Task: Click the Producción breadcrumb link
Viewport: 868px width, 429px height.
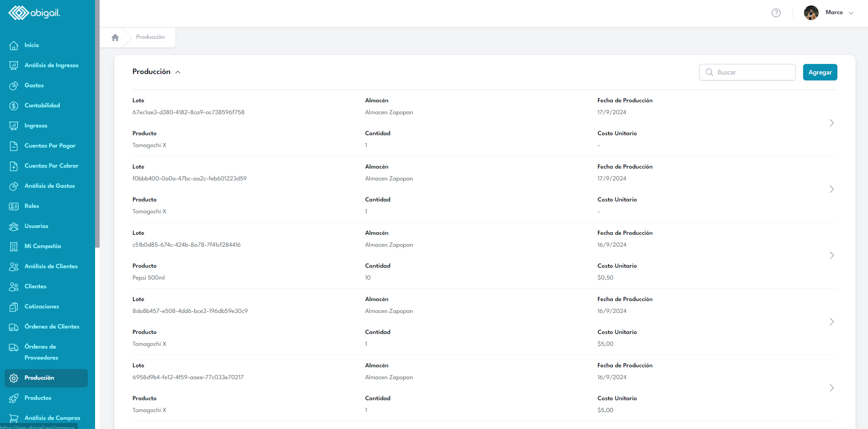Action: 150,37
